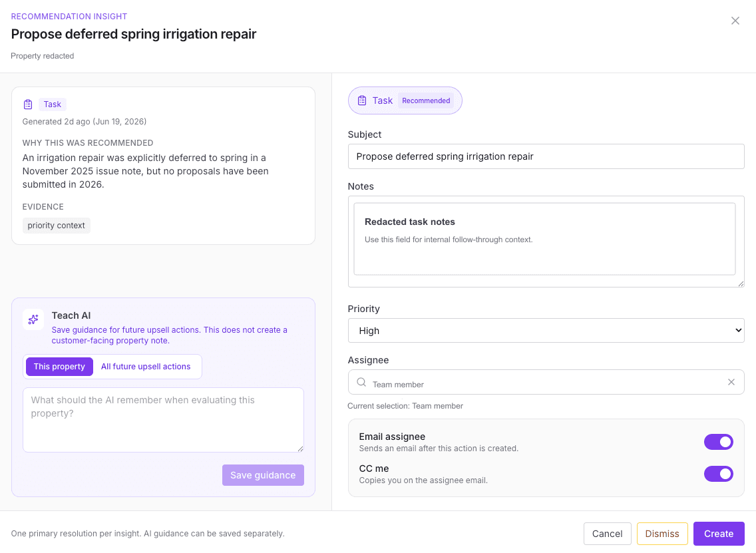Screen dimensions: 756x553
Task: Click the 'Generated 2d ago (Jun 19, 2026)' text
Action: coord(85,122)
